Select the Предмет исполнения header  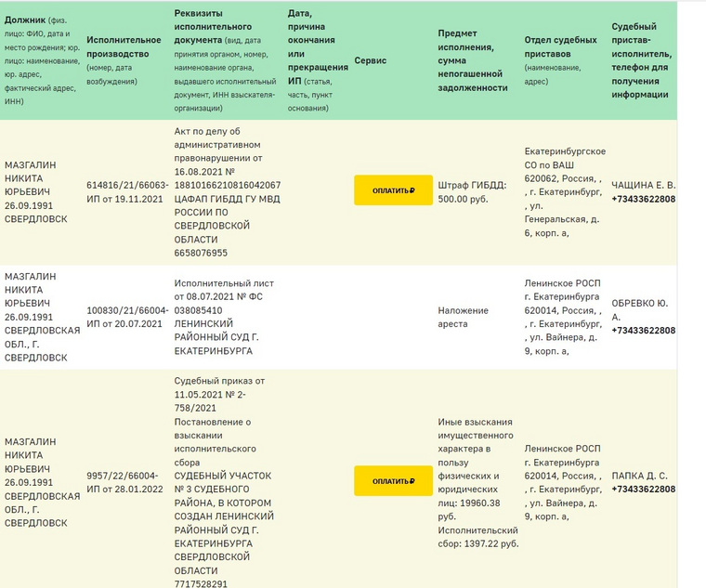pyautogui.click(x=473, y=60)
